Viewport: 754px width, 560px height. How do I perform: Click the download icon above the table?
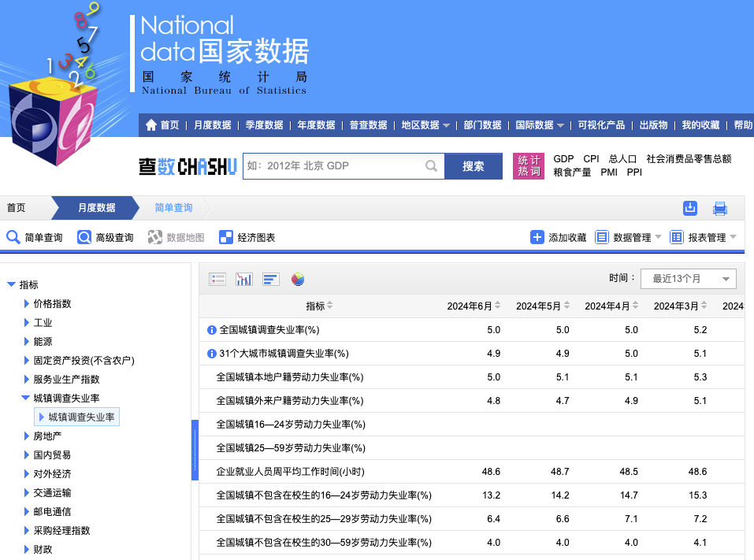pyautogui.click(x=690, y=208)
